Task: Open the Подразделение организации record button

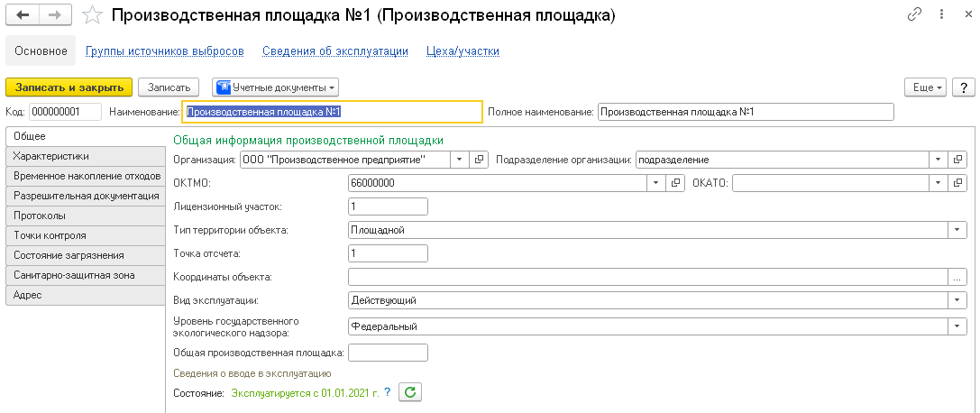Action: [x=957, y=160]
